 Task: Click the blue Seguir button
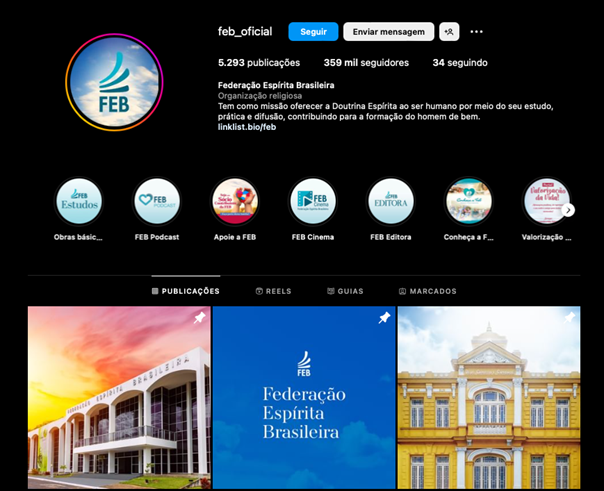(313, 32)
